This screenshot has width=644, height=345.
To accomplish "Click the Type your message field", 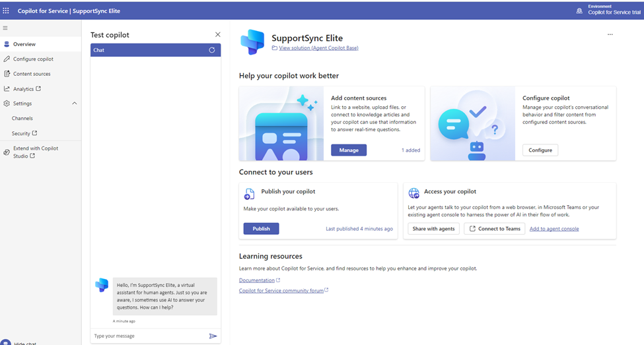I will 149,336.
